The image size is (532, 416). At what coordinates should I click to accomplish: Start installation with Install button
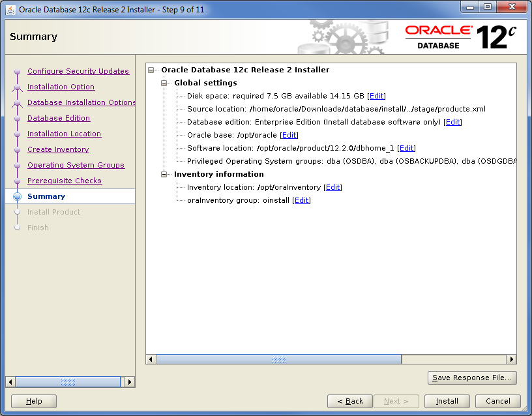point(447,401)
